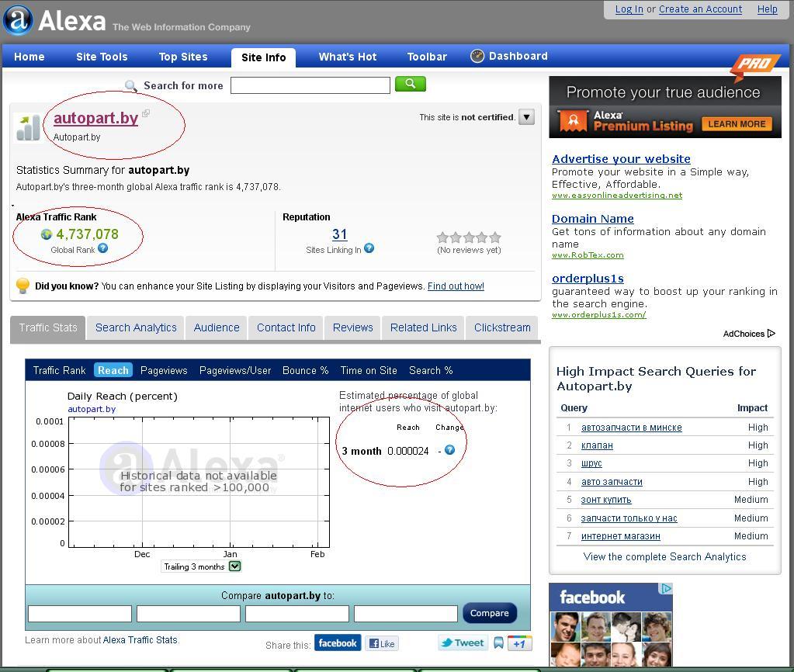Click Alexa Traffic Stats link
Viewport: 794px width, 672px height.
140,639
